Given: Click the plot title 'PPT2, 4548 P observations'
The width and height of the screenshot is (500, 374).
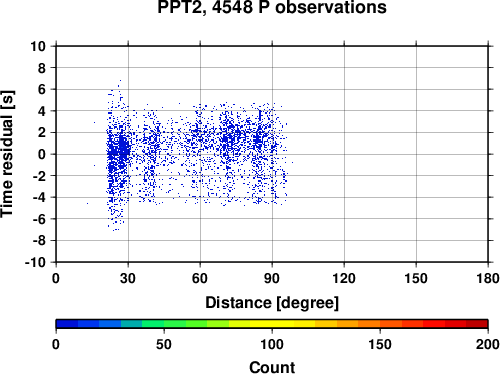Looking at the screenshot, I should point(272,7).
